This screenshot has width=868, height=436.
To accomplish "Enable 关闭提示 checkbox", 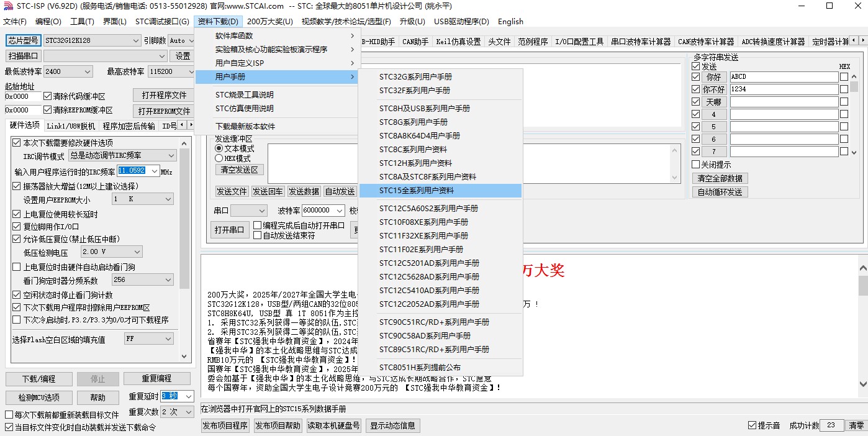I will [x=695, y=165].
